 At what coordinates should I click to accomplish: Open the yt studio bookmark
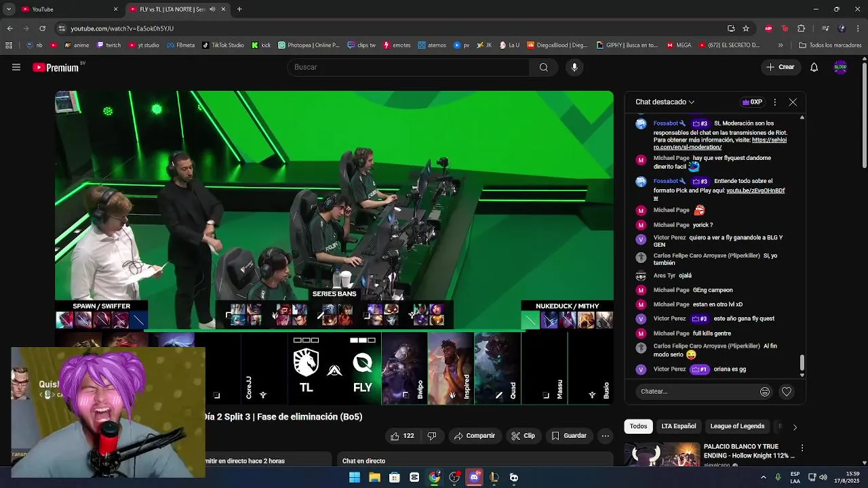(143, 45)
